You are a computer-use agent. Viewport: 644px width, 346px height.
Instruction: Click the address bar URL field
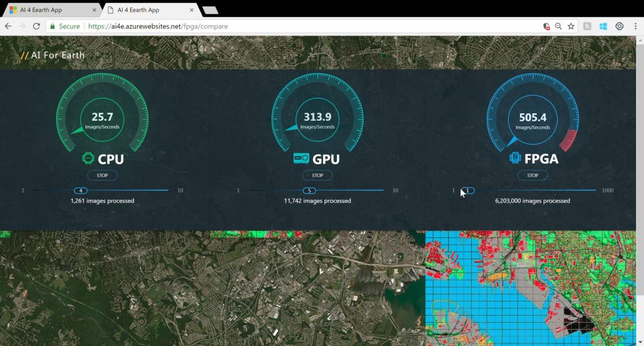click(312, 26)
